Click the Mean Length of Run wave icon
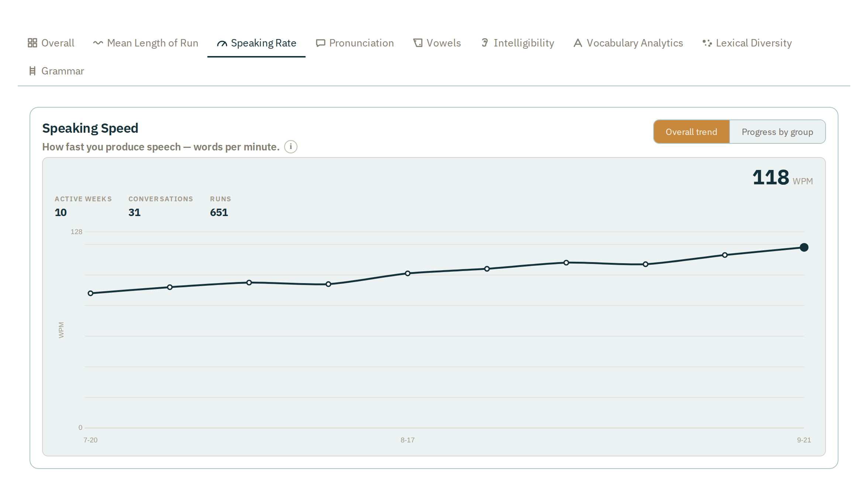The width and height of the screenshot is (868, 480). pos(98,43)
